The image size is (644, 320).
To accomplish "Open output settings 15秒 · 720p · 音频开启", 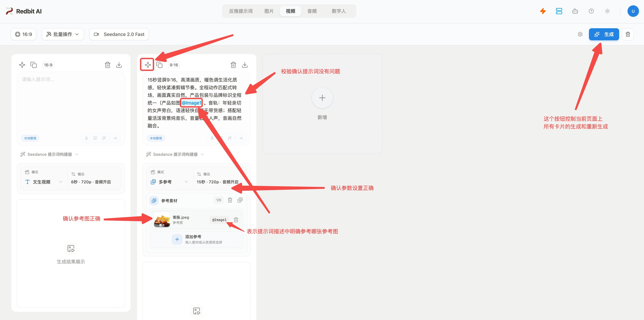I will [218, 182].
